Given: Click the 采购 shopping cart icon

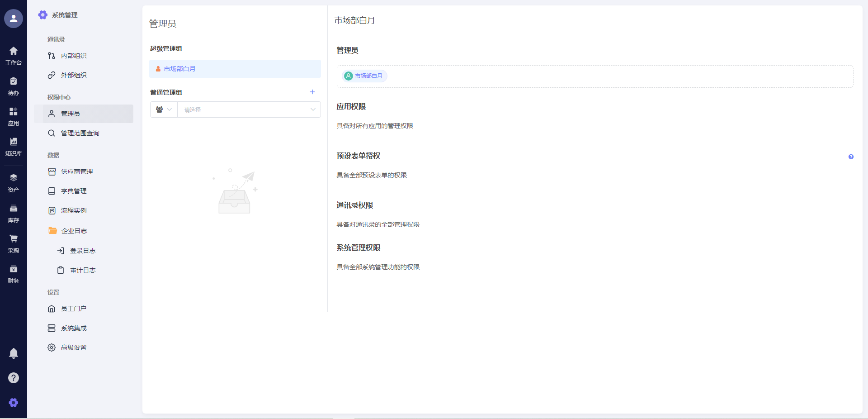Looking at the screenshot, I should (x=14, y=239).
